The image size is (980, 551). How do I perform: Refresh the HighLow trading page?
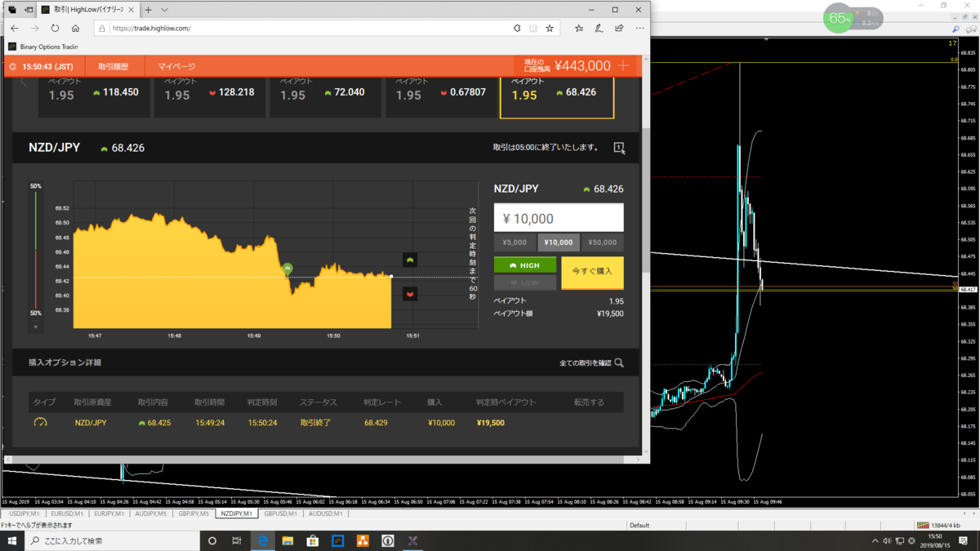coord(55,28)
